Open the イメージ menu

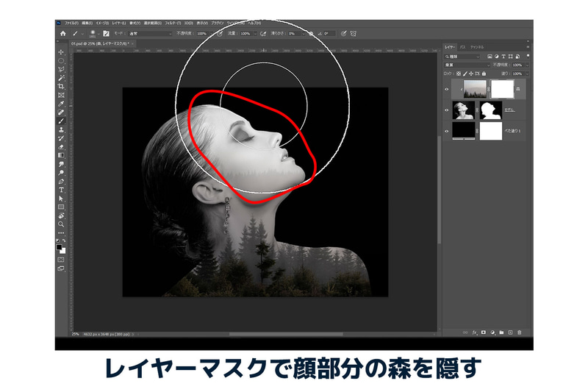[x=102, y=24]
